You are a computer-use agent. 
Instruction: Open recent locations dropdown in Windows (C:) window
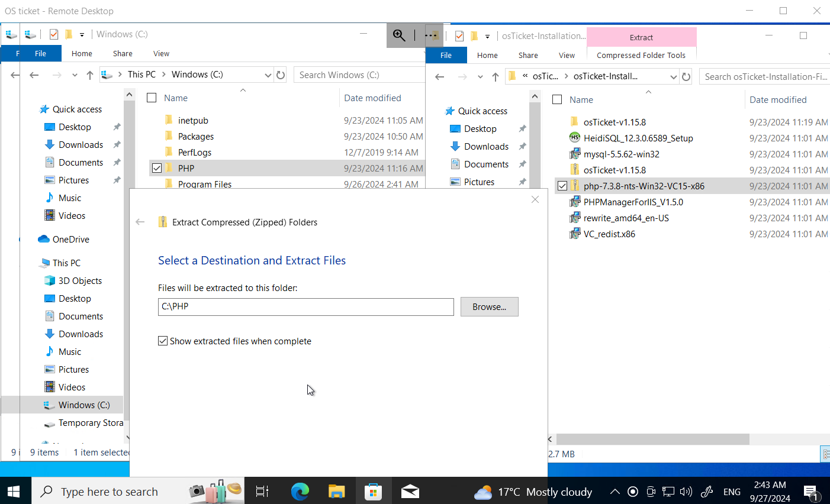75,75
